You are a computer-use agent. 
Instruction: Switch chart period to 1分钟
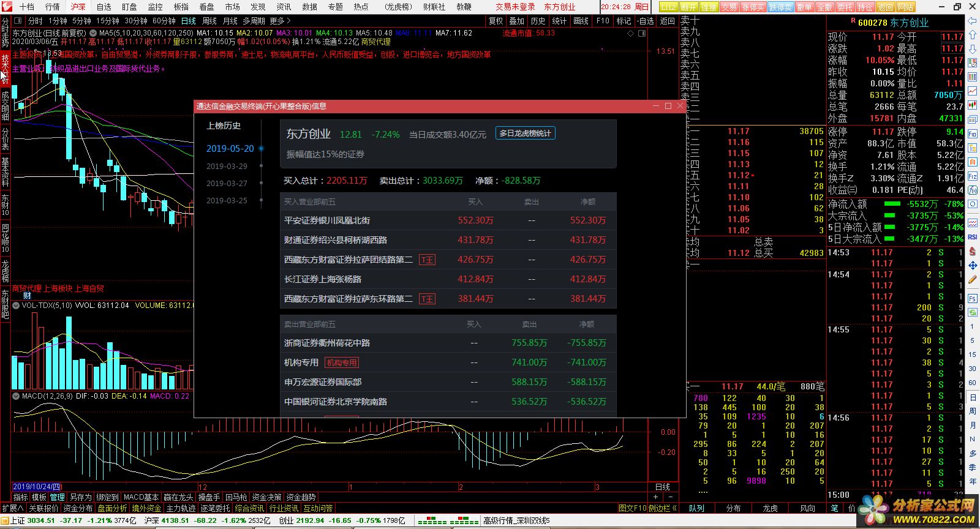click(x=58, y=21)
